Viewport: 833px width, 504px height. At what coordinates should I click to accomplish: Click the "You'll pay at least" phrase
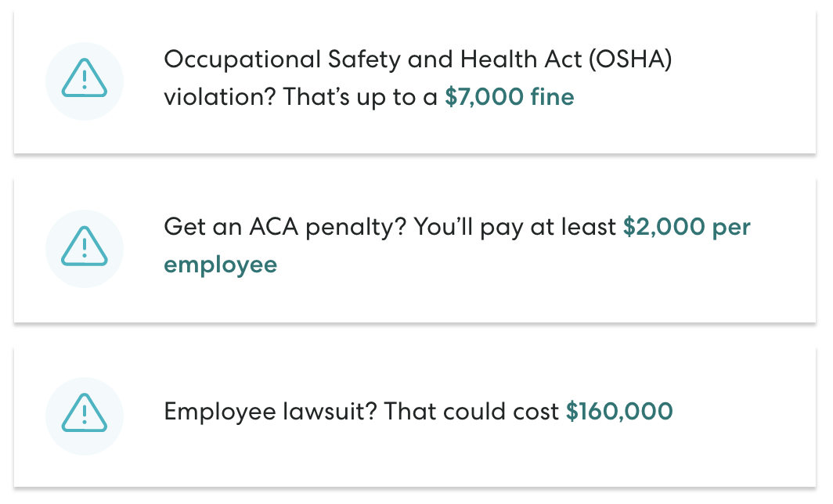click(x=515, y=227)
